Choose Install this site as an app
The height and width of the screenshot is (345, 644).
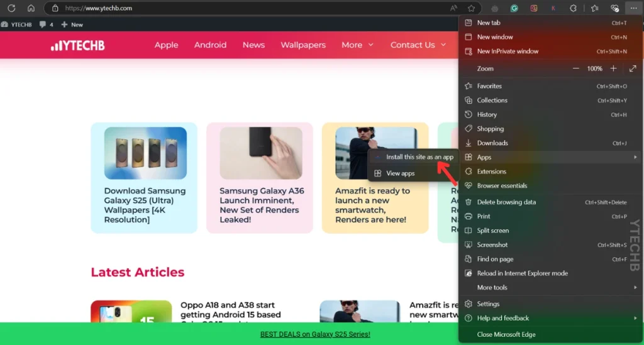tap(413, 157)
